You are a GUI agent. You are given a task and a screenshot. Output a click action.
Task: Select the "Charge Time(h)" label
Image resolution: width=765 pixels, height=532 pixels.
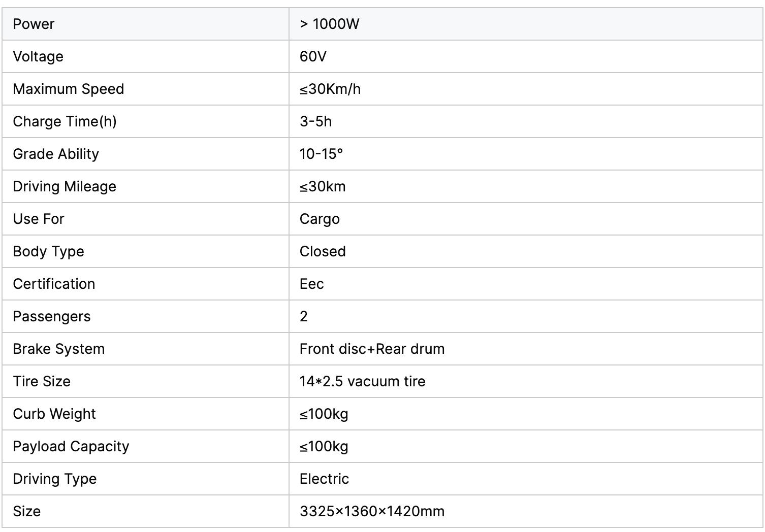point(65,121)
